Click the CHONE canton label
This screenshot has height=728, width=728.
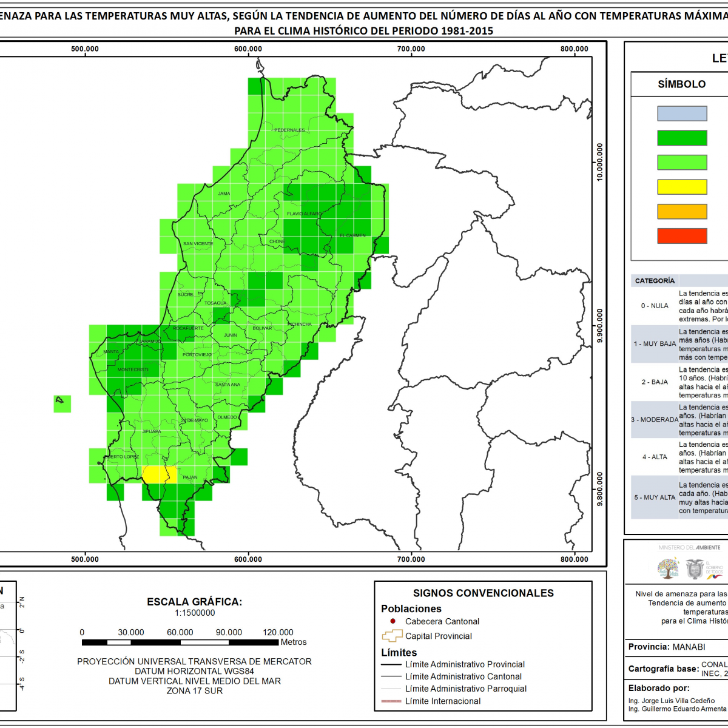click(277, 241)
